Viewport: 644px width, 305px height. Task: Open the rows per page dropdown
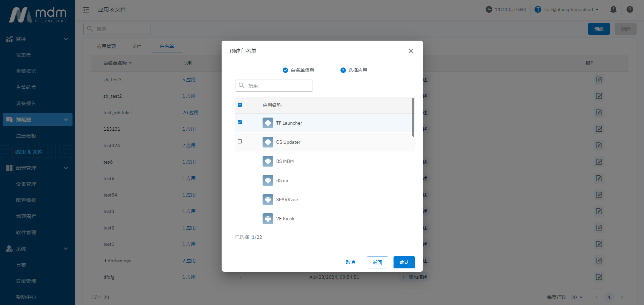577,297
